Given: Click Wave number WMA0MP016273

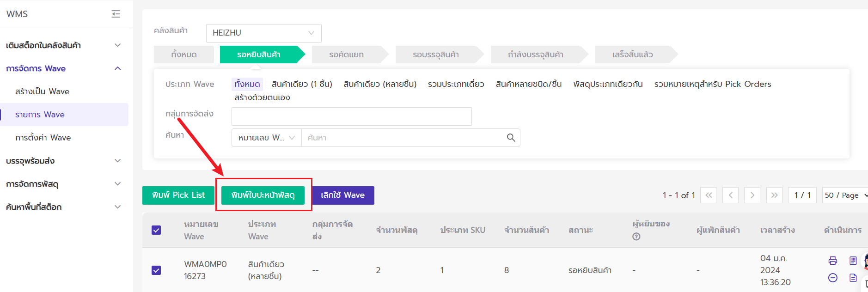Looking at the screenshot, I should pos(205,270).
